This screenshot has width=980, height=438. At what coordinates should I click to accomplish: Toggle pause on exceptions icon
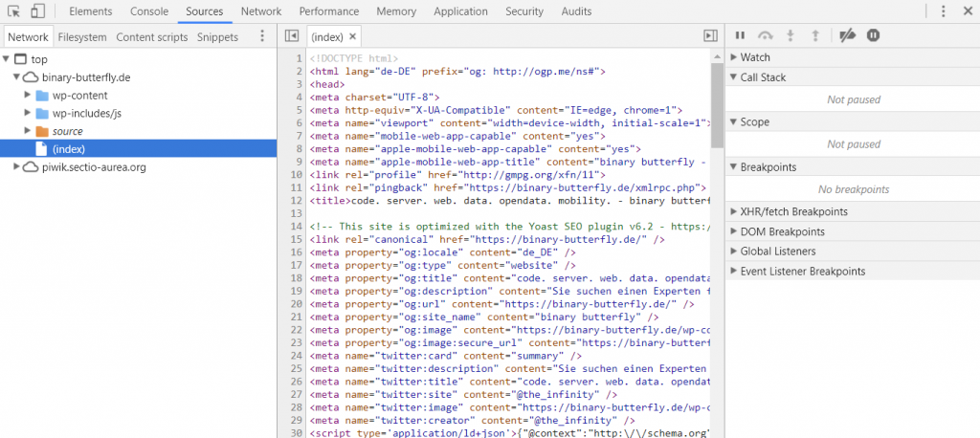[x=873, y=36]
